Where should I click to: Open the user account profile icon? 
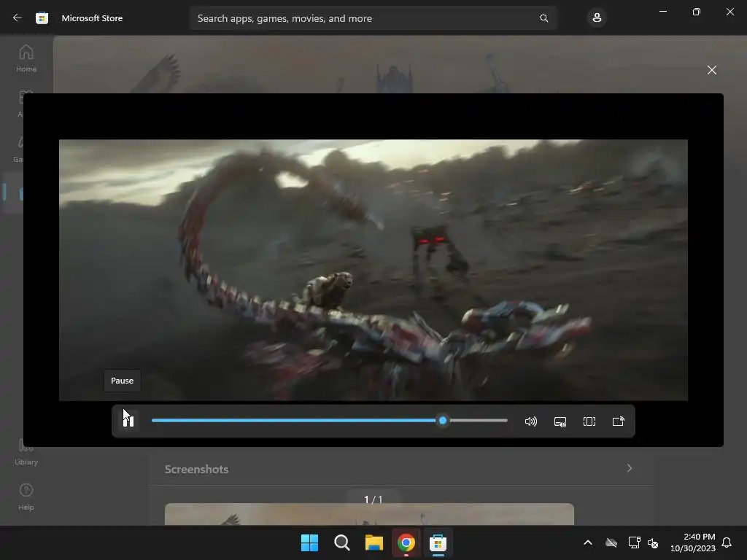point(597,18)
